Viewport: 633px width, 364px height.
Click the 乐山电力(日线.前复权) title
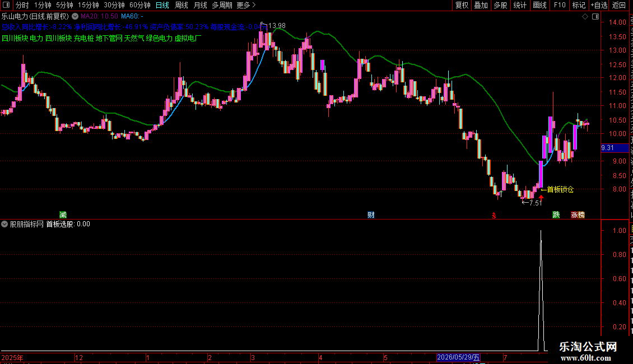pyautogui.click(x=35, y=17)
